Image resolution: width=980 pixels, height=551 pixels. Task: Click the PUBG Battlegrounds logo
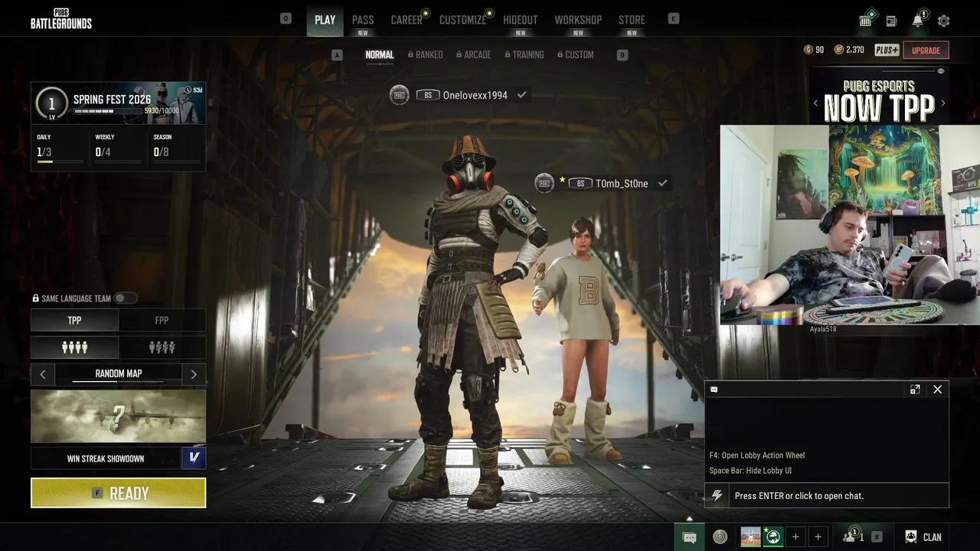61,18
